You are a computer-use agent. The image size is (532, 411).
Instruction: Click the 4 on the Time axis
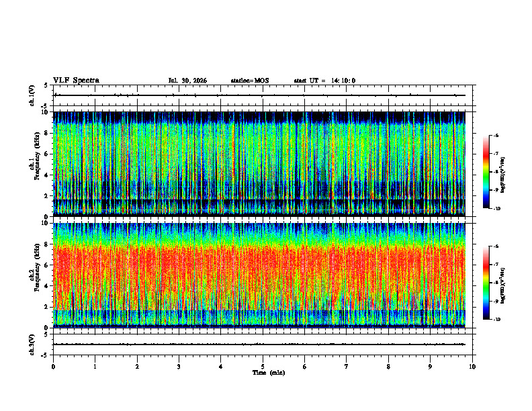point(221,367)
